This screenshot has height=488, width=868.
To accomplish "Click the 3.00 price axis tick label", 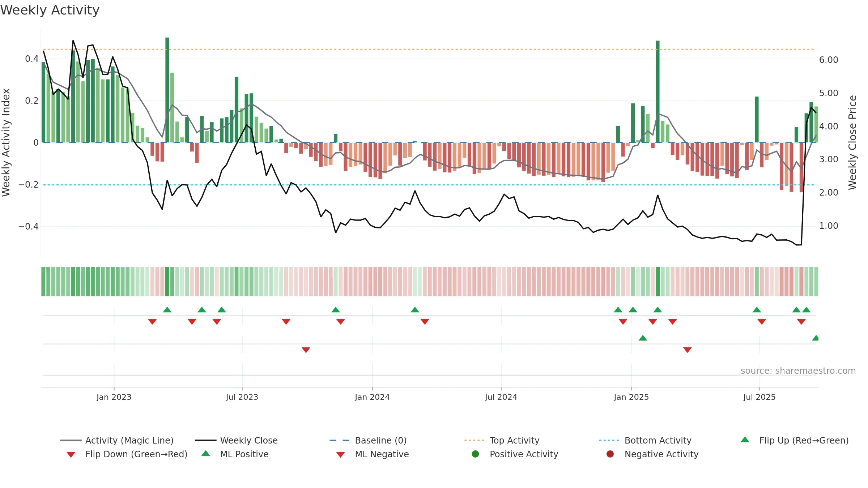I will point(829,159).
